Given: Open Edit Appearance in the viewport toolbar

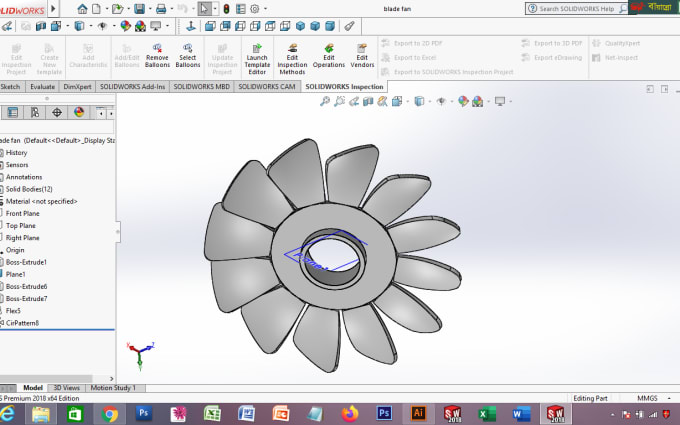Looking at the screenshot, I should click(463, 101).
